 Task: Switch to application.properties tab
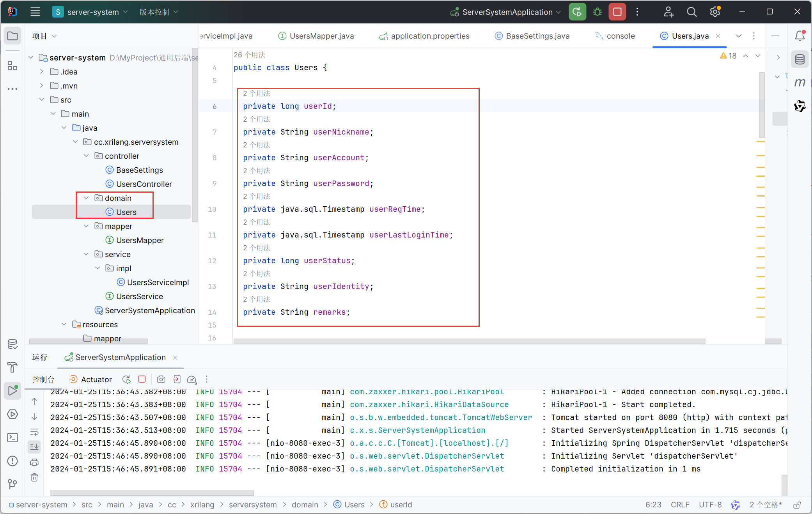tap(424, 36)
